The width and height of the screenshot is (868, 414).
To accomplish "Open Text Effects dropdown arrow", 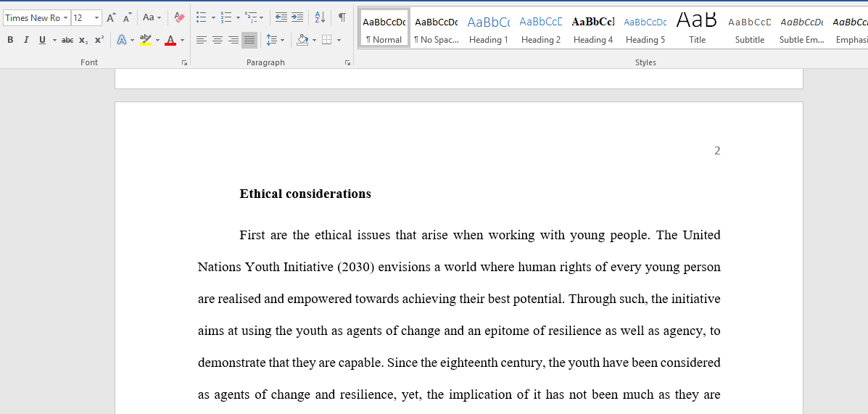I will 132,40.
